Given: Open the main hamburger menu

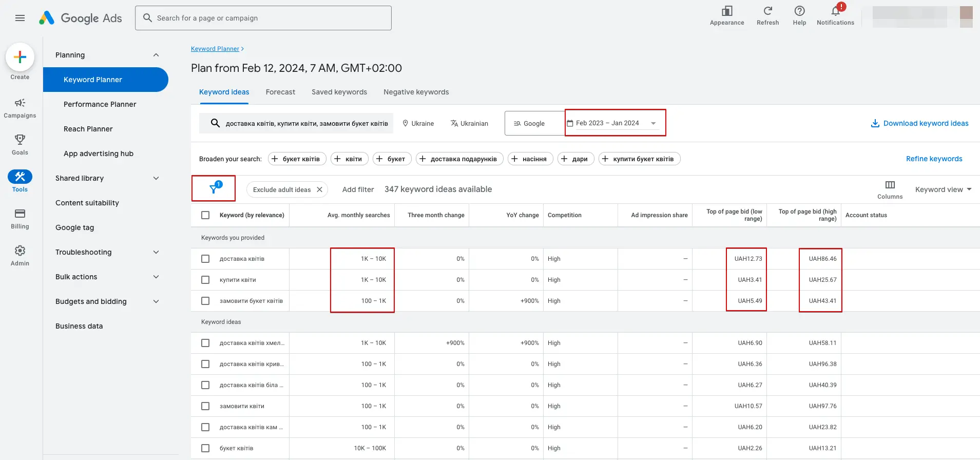Looking at the screenshot, I should [x=20, y=18].
